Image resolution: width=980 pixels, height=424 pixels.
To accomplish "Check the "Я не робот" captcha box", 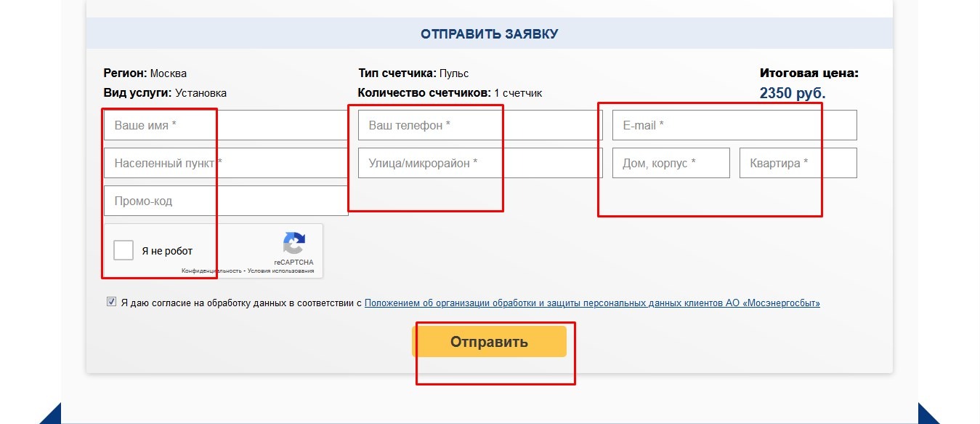I will pyautogui.click(x=123, y=251).
